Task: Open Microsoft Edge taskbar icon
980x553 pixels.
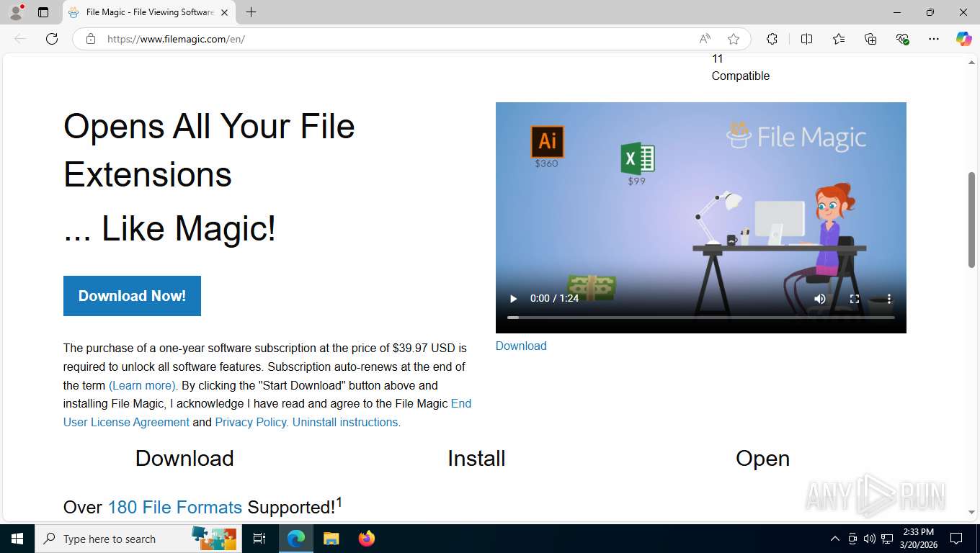Action: (x=296, y=539)
